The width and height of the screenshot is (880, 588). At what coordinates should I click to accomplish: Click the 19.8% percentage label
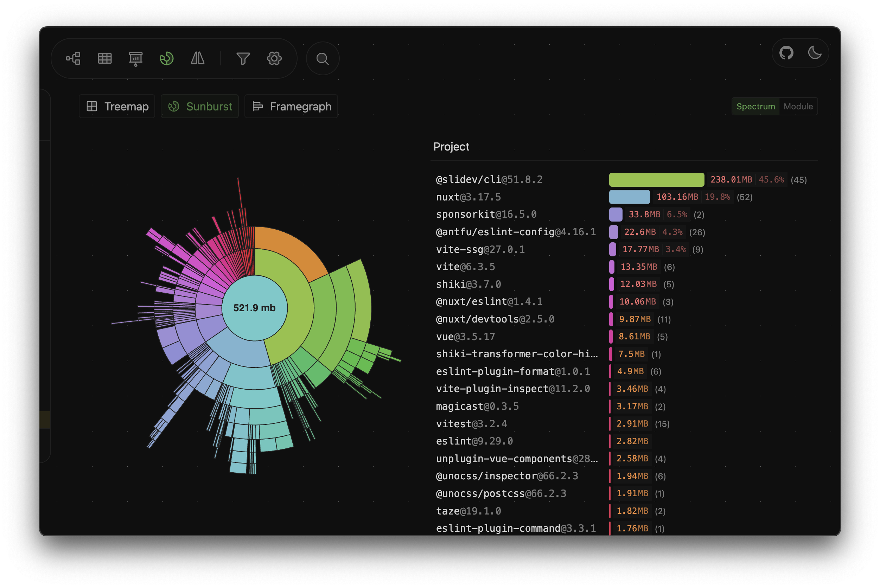717,197
